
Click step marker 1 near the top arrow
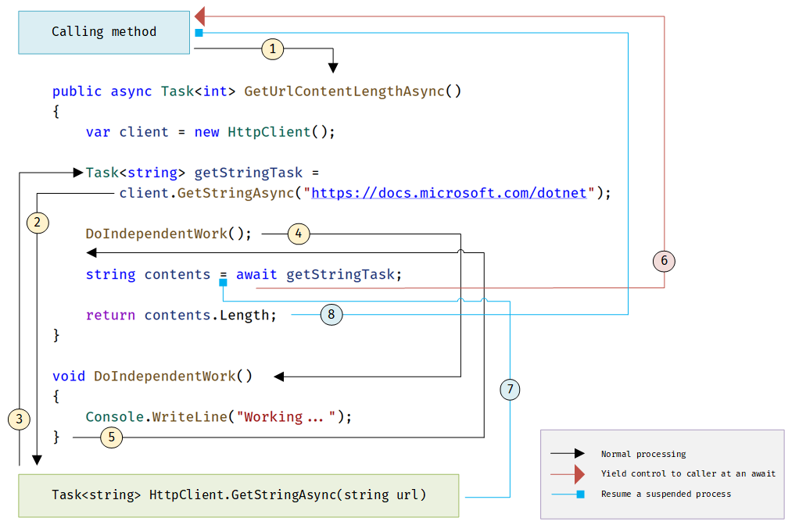(272, 49)
